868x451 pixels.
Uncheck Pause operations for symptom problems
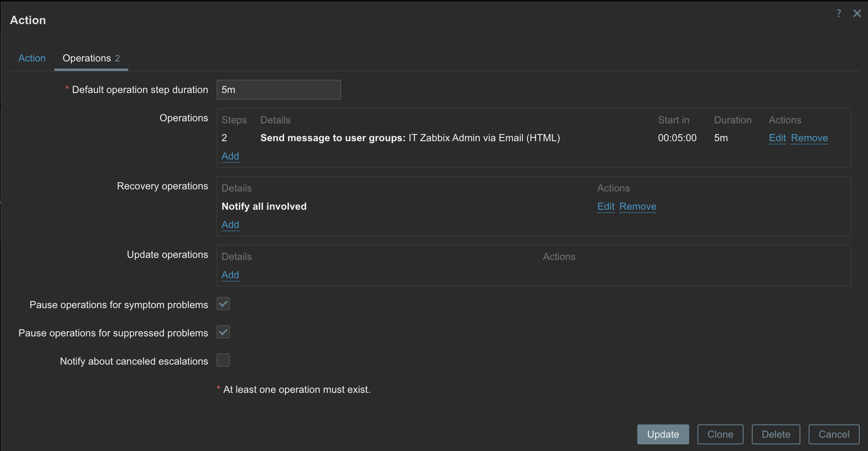(223, 304)
